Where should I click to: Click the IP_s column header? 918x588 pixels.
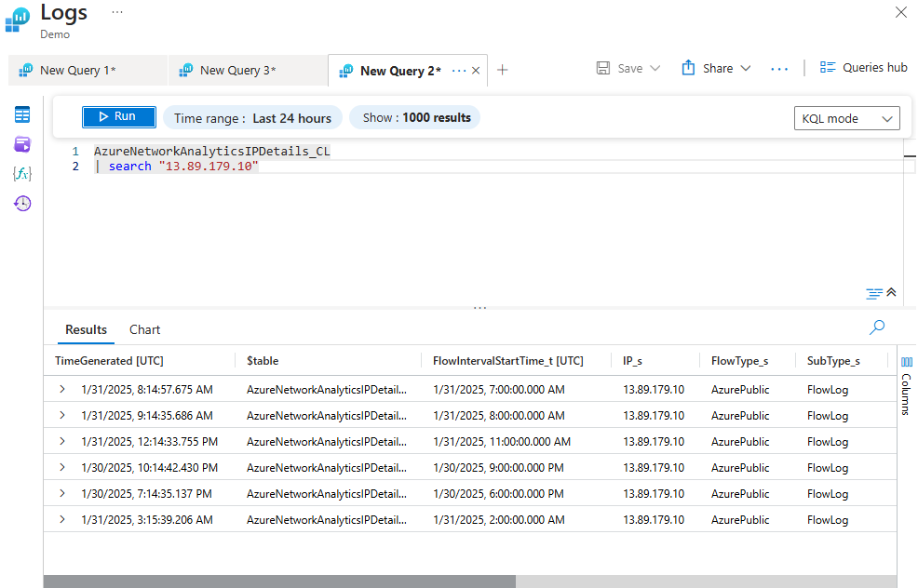(x=632, y=361)
